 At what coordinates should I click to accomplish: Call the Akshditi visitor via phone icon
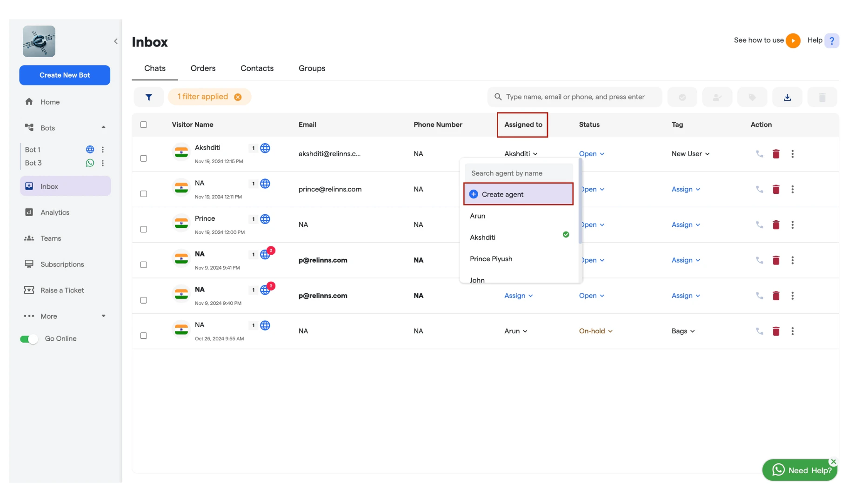[760, 154]
